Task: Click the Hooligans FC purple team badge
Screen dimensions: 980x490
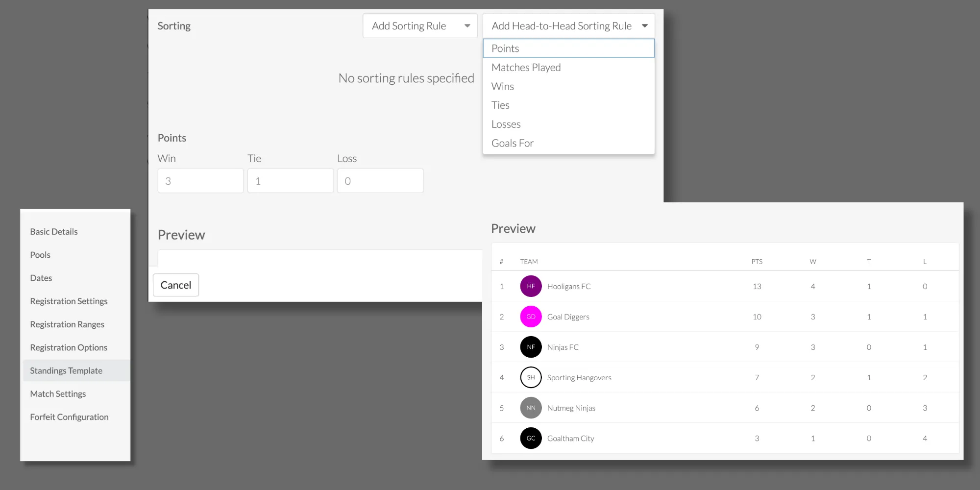Action: pos(531,286)
